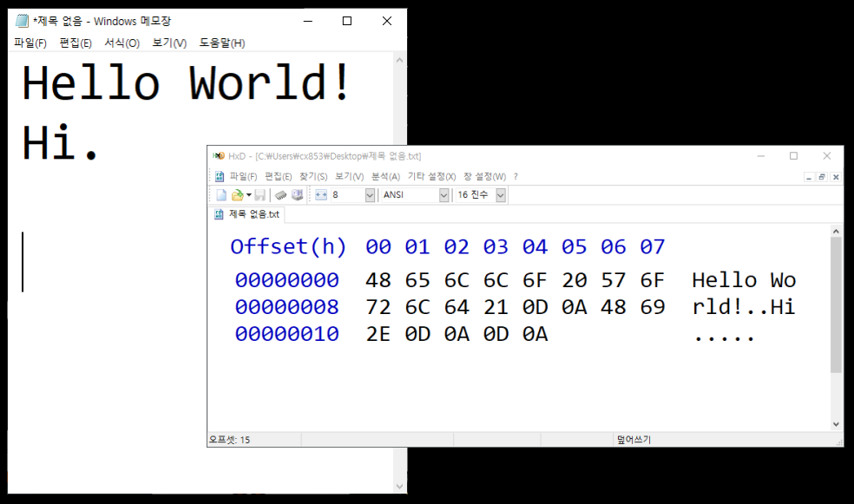This screenshot has width=854, height=504.
Task: Click decoded text 'Hello Wo'
Action: (x=744, y=280)
